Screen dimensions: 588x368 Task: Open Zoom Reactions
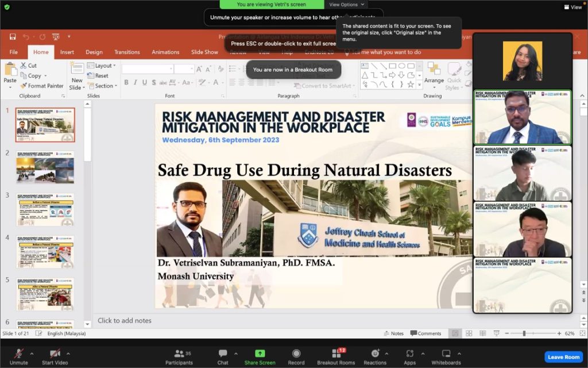tap(374, 356)
